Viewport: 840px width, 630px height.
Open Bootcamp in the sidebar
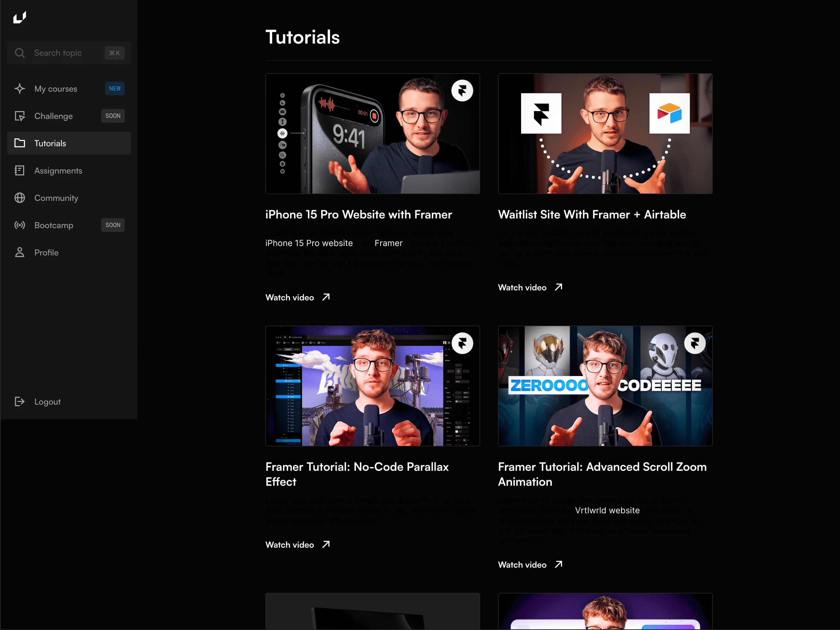(69, 225)
